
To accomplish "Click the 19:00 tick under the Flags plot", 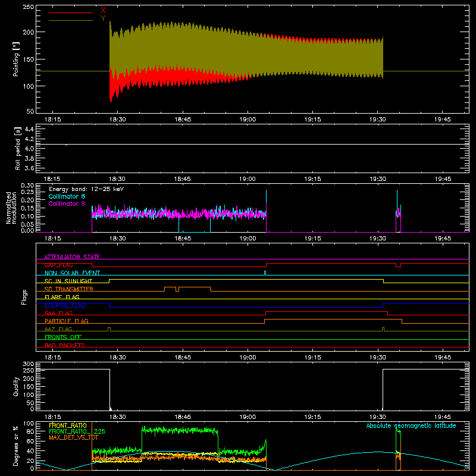I will [248, 358].
